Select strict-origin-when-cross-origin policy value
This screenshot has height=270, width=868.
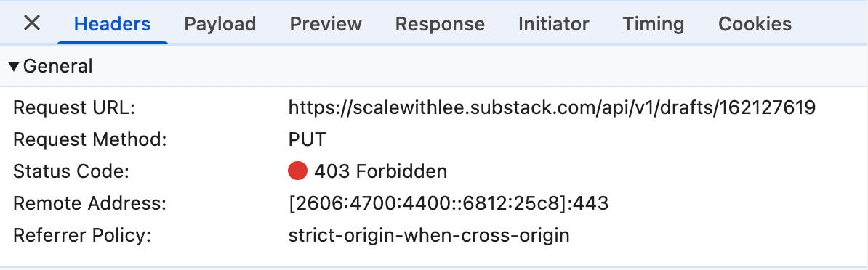point(429,235)
